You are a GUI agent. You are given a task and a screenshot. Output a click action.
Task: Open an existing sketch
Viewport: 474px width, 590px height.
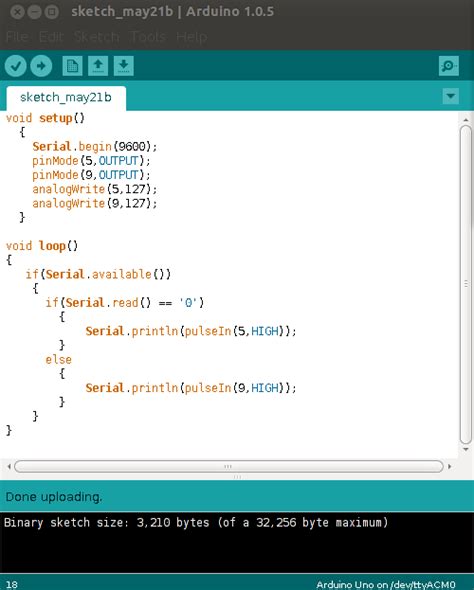click(98, 66)
